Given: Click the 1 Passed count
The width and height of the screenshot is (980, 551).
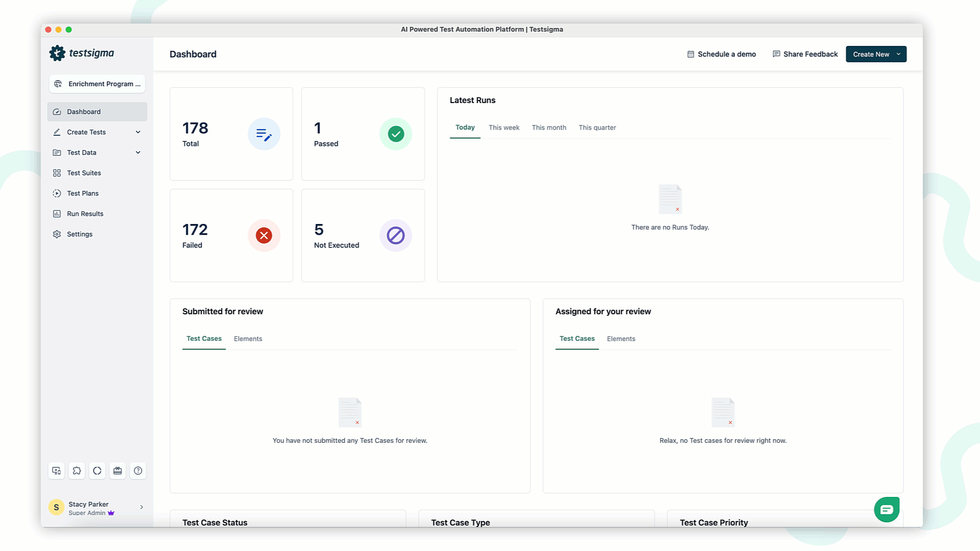Looking at the screenshot, I should 317,128.
